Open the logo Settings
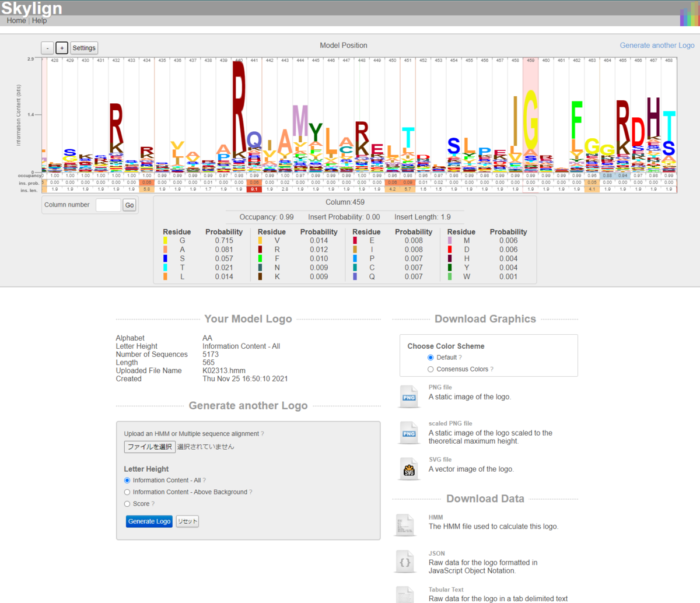Viewport: 700px width, 603px height. point(84,48)
